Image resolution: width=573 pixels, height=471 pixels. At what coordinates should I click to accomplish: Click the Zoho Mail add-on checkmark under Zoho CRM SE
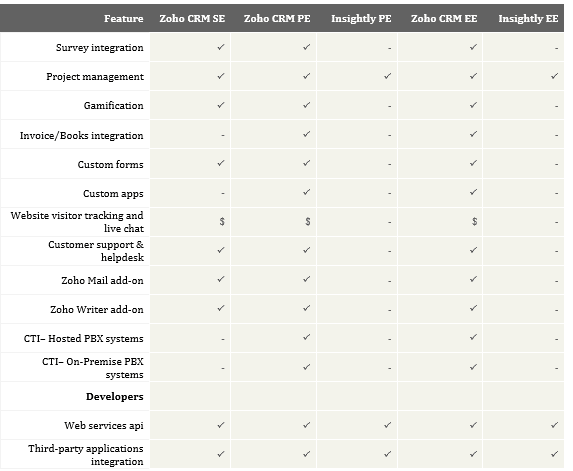221,279
